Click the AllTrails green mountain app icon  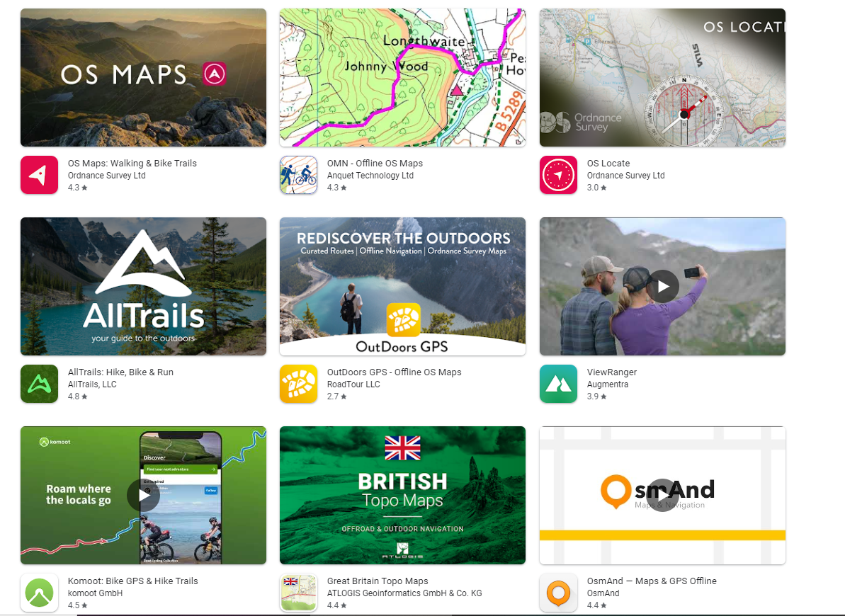39,384
